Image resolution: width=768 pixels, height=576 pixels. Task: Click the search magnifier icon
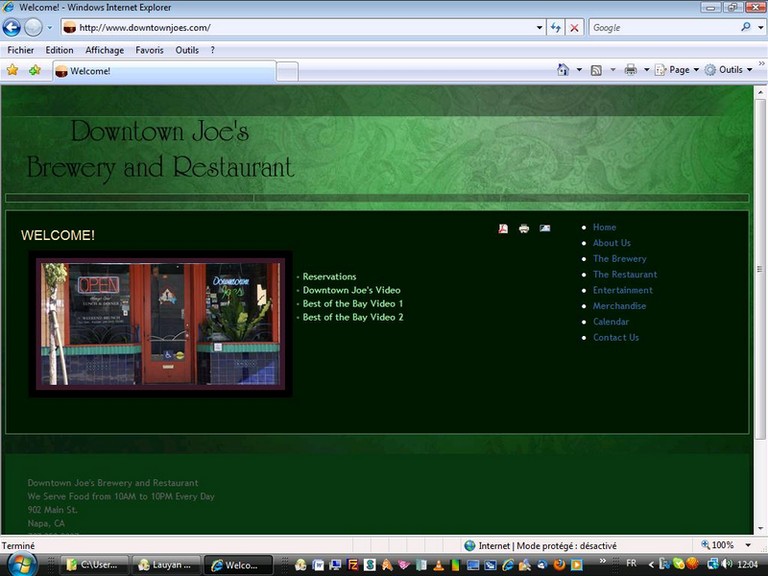click(746, 27)
